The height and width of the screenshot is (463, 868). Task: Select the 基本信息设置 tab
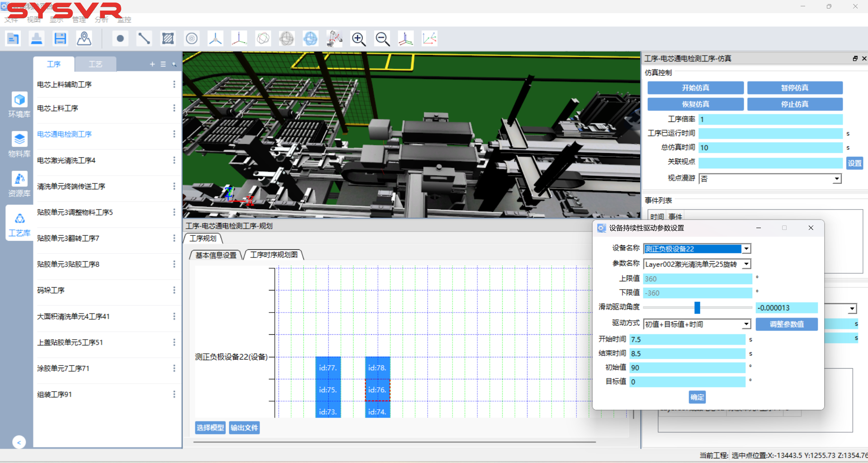point(216,255)
